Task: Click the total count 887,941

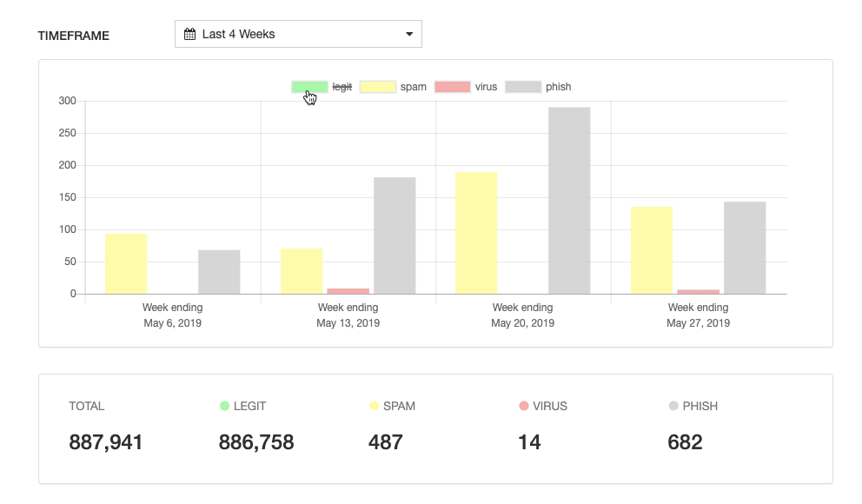Action: point(105,442)
